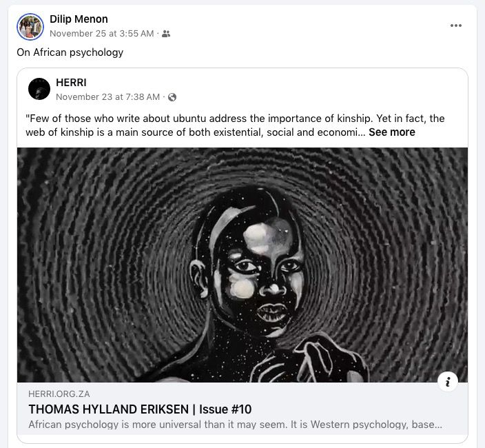
Task: Open the November 23 at 7:38 AM timestamp
Action: [x=107, y=97]
